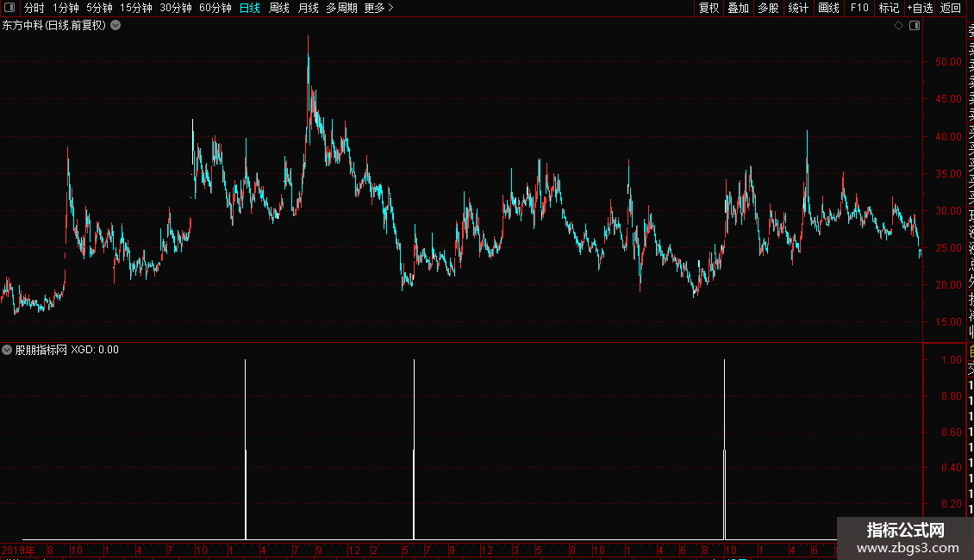This screenshot has width=974, height=560.
Task: Select the 30分钟 period tab
Action: 176,8
